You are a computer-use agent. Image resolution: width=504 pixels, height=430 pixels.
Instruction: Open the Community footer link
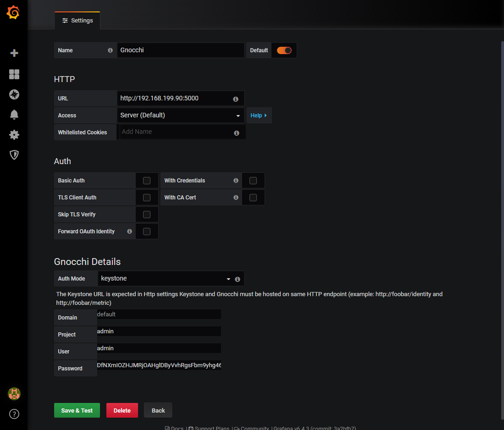coord(251,428)
